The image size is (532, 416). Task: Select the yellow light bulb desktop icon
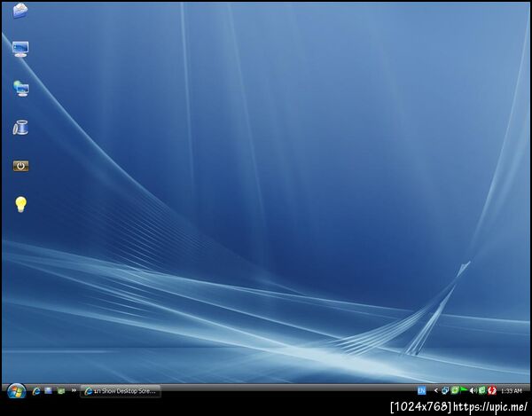[20, 205]
